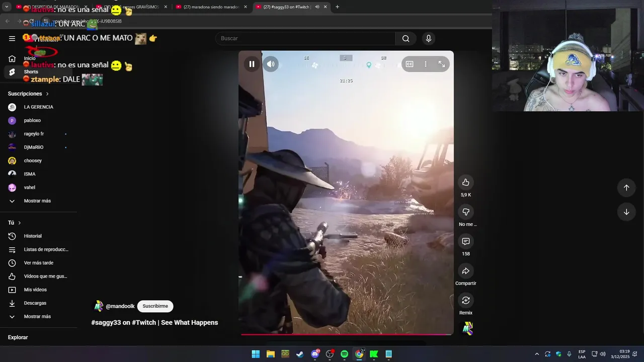Viewport: 644px width, 362px height.
Task: Open the system volume control
Action: point(603,354)
